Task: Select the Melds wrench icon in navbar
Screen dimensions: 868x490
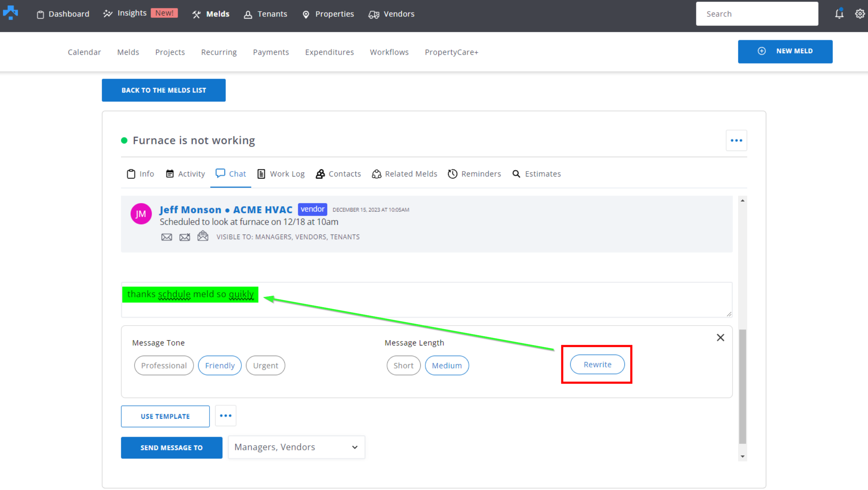Action: [x=196, y=14]
